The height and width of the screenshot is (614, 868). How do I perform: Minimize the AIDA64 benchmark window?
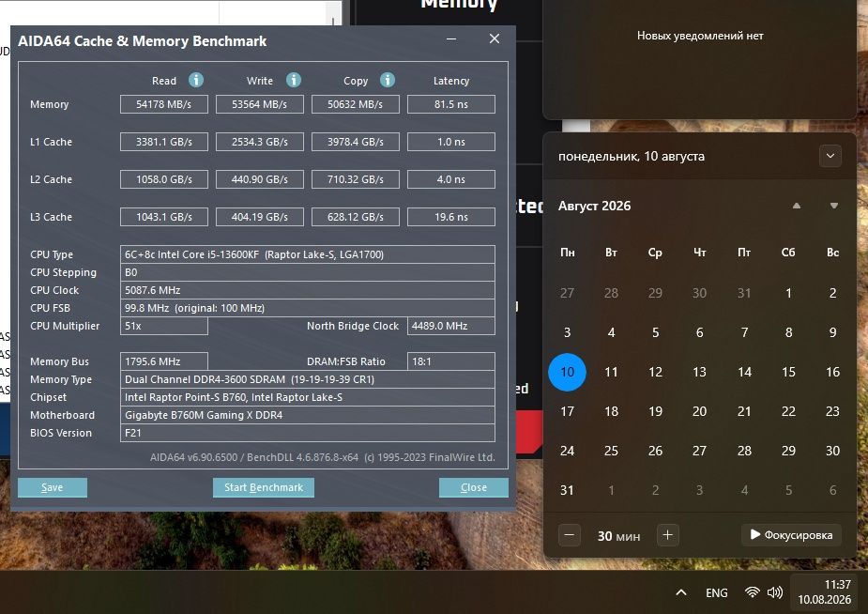point(451,38)
